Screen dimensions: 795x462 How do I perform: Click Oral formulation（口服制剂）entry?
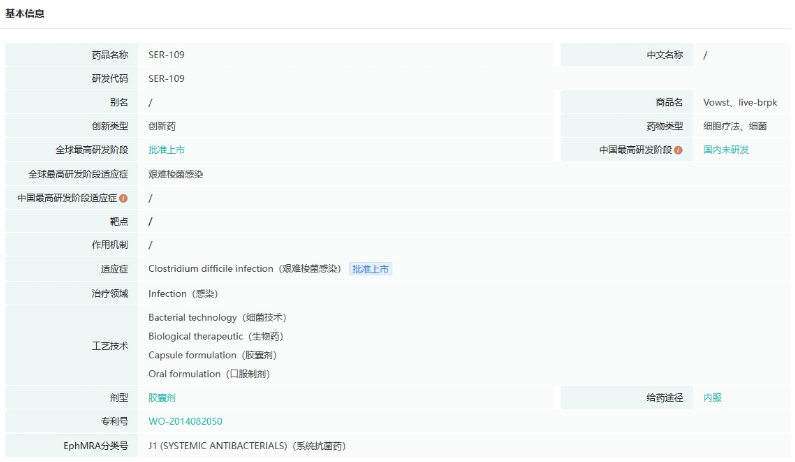click(209, 374)
